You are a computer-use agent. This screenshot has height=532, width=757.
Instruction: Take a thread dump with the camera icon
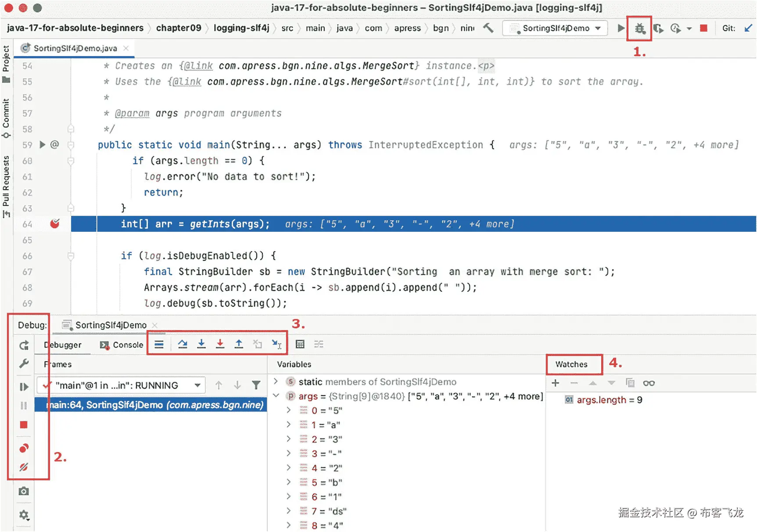24,491
